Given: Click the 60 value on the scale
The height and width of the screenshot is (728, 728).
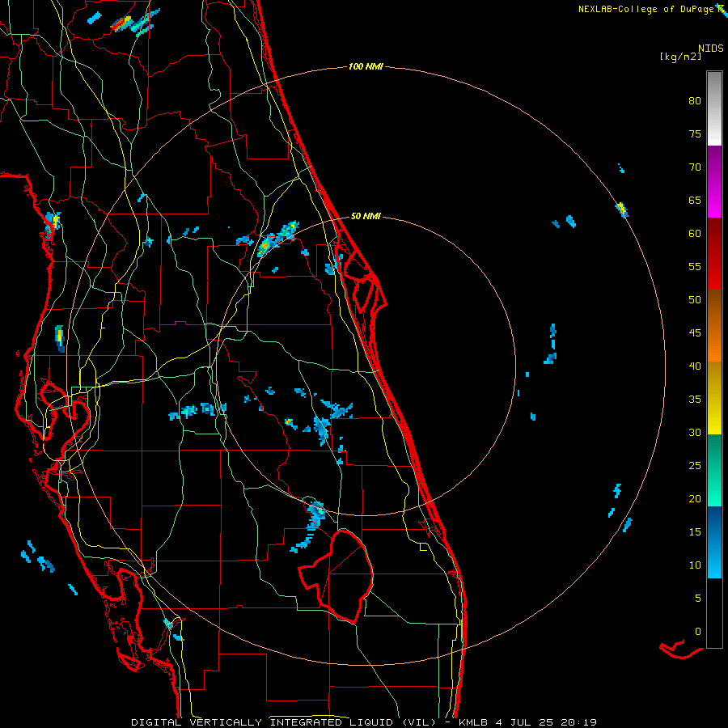Looking at the screenshot, I should [695, 234].
